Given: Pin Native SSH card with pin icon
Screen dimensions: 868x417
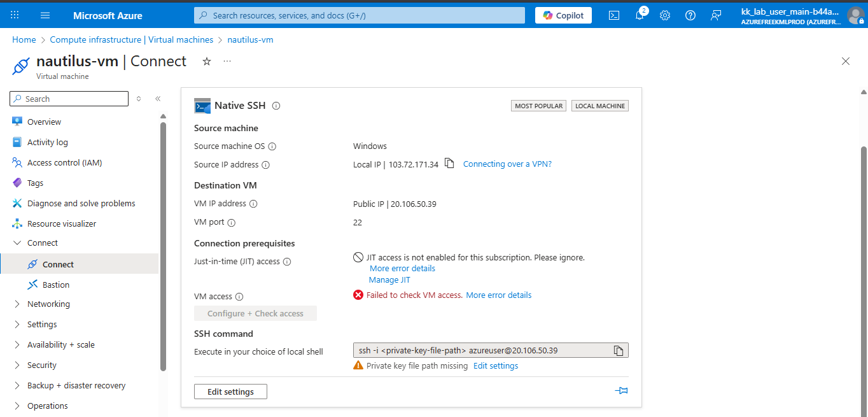Looking at the screenshot, I should click(622, 391).
